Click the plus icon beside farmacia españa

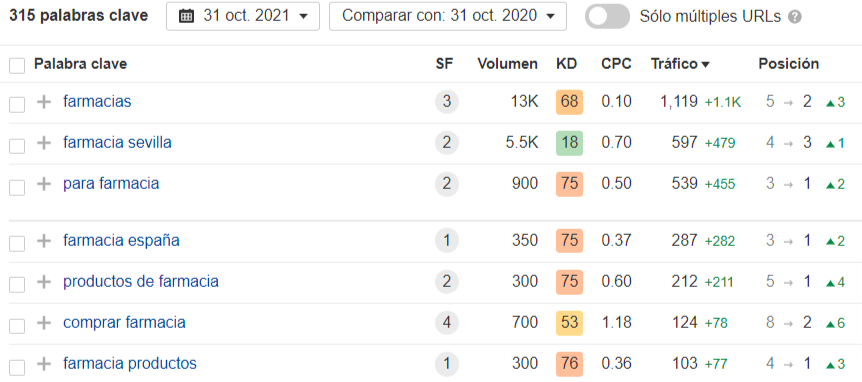pos(43,241)
